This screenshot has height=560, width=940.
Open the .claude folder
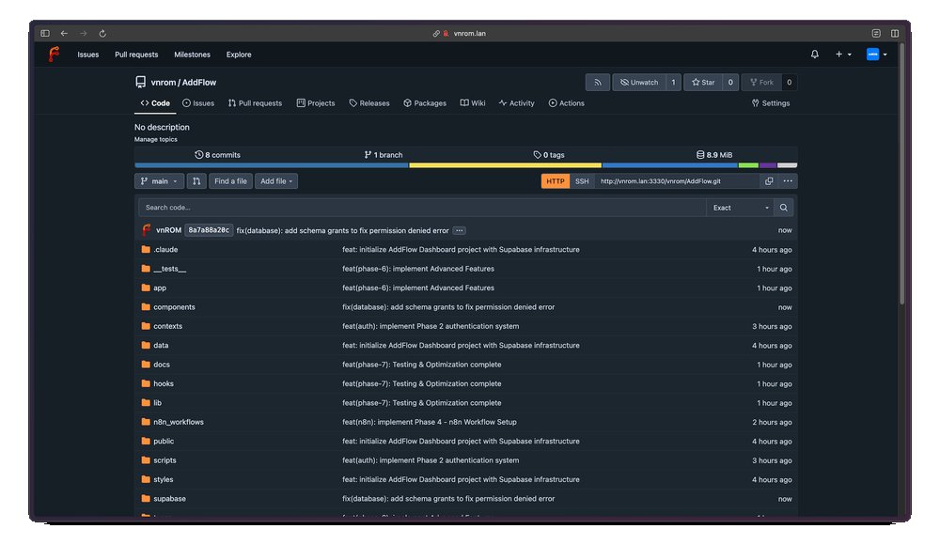coord(165,249)
